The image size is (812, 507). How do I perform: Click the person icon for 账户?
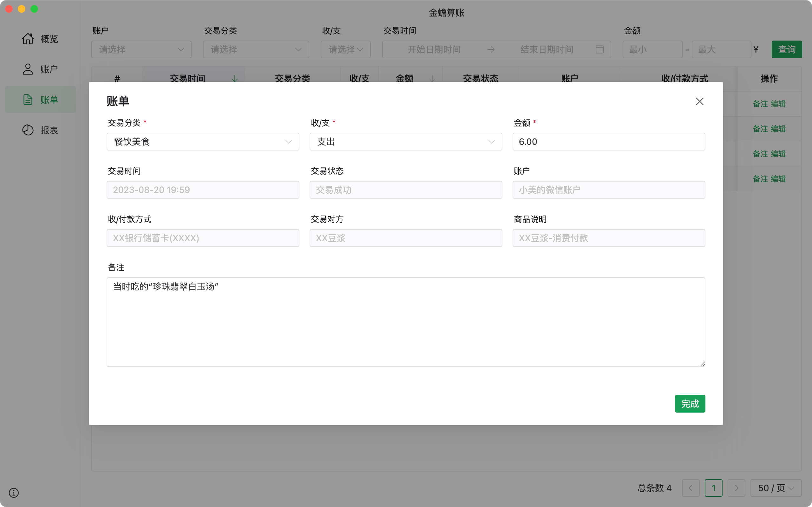tap(28, 69)
